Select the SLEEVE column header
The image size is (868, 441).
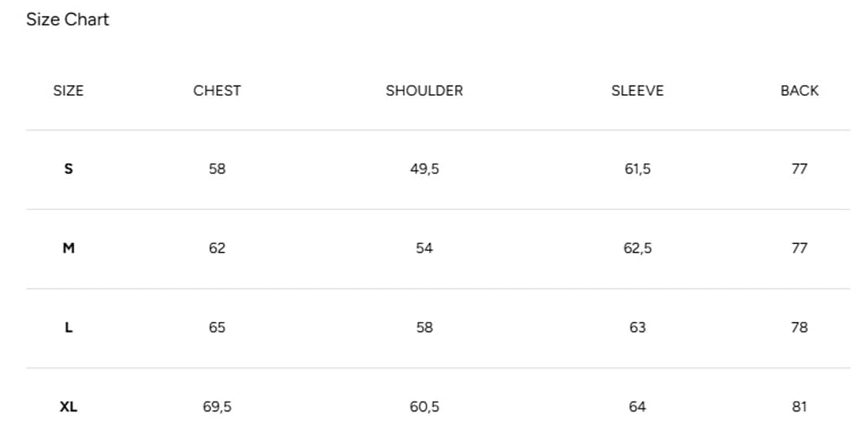[637, 90]
